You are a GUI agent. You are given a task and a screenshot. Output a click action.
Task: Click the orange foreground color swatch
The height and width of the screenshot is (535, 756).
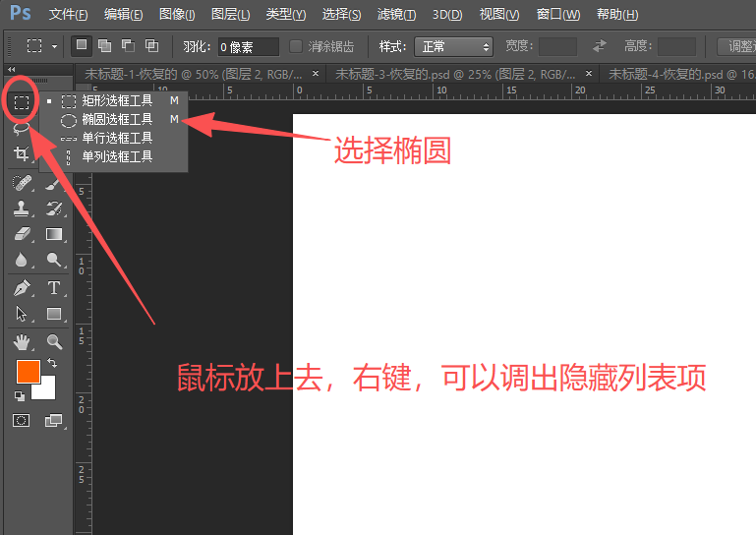pyautogui.click(x=28, y=372)
